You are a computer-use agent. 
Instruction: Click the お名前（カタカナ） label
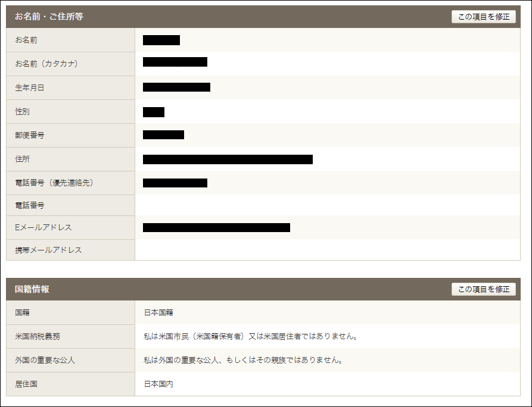(46, 64)
